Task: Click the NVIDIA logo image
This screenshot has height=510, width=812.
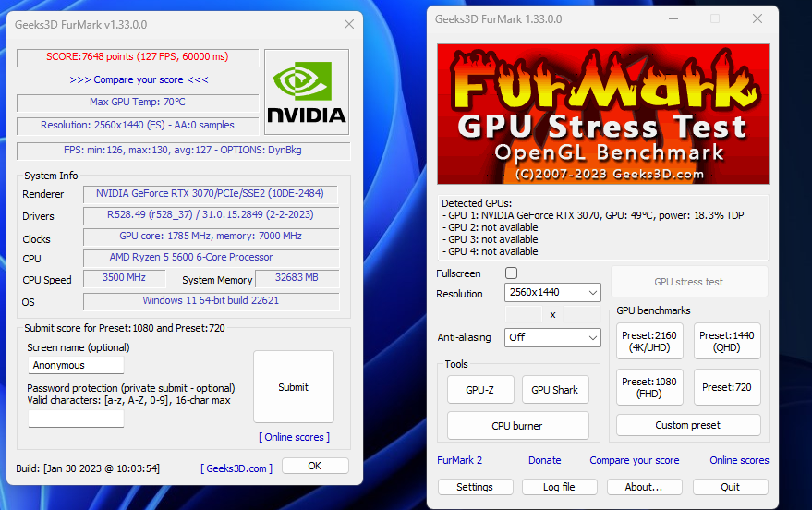Action: [x=307, y=91]
